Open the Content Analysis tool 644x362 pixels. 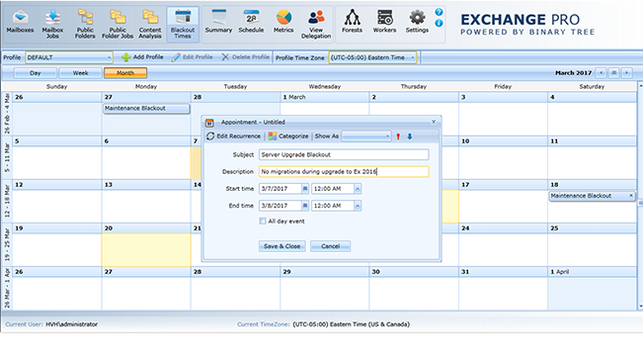(x=150, y=25)
